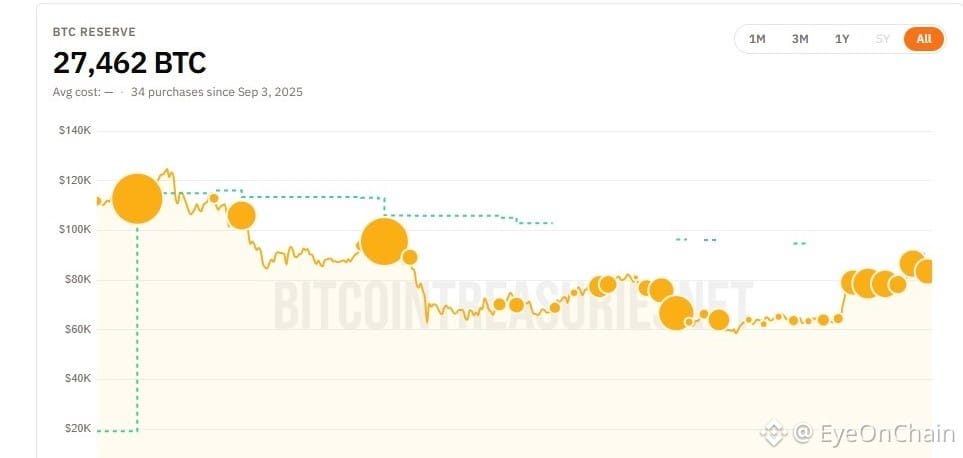
Task: Switch to the 3M time range
Action: (800, 39)
